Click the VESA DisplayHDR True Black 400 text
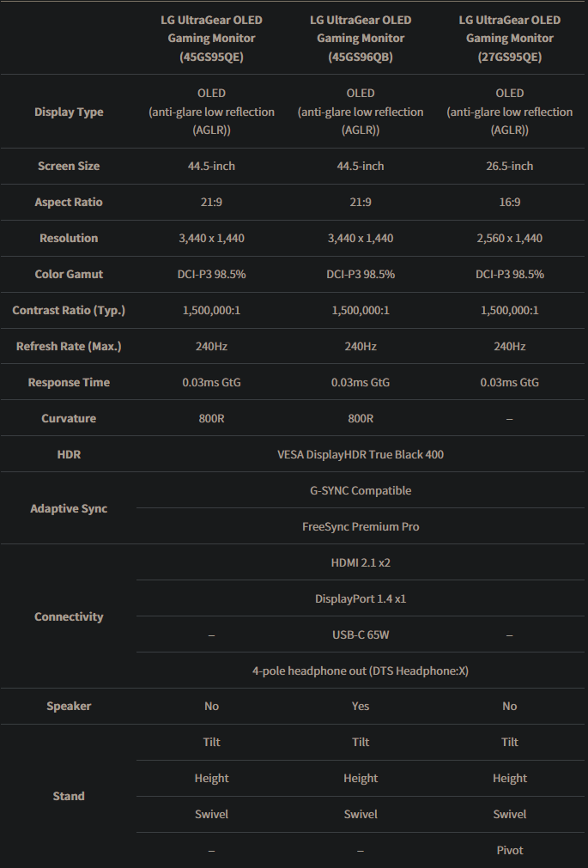This screenshot has width=588, height=868. pyautogui.click(x=361, y=454)
